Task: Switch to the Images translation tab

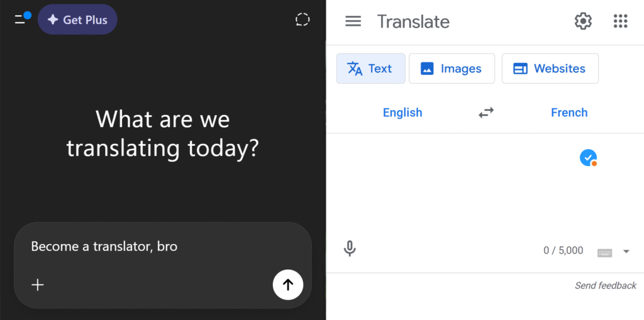Action: [452, 69]
